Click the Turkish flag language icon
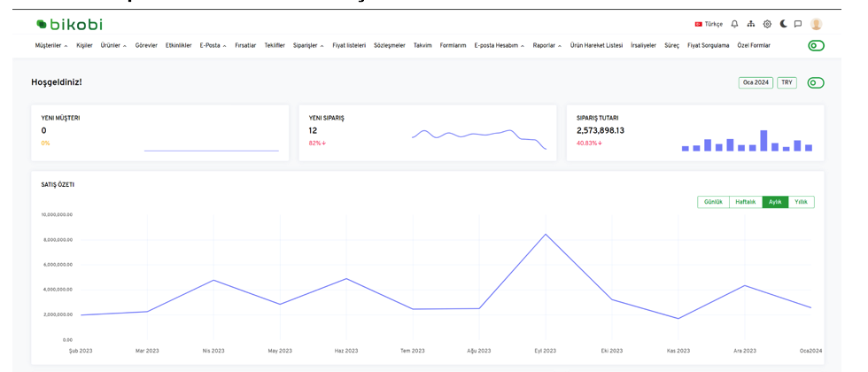Viewport: 868px width, 372px height. (699, 24)
